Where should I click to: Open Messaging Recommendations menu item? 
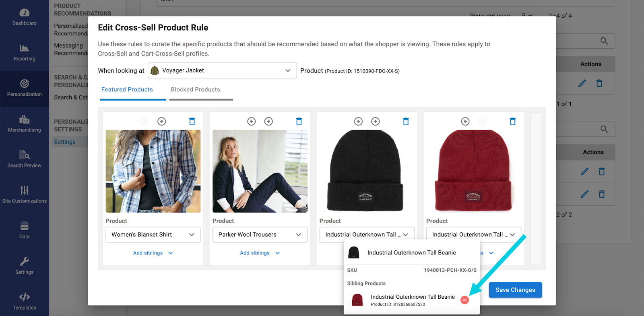pos(71,50)
